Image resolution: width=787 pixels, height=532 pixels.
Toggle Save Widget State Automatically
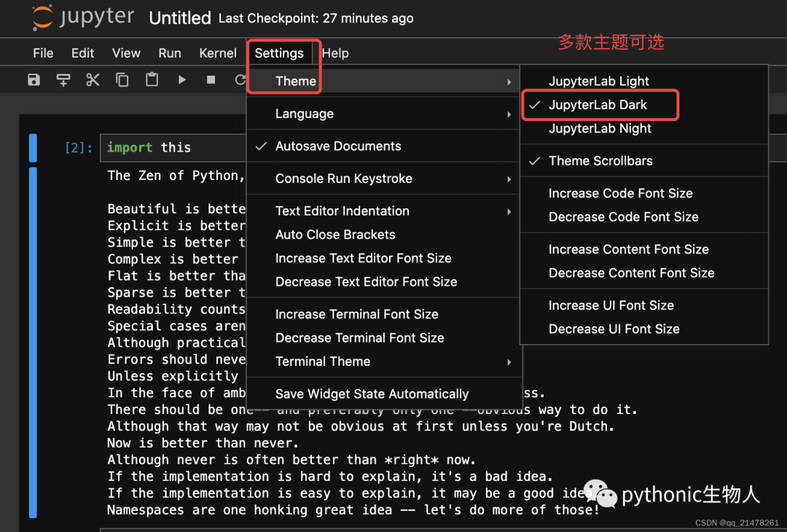point(384,394)
